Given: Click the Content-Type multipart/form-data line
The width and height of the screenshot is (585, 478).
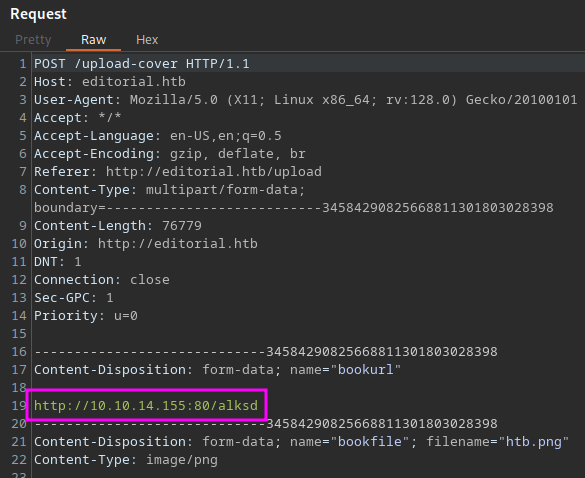Looking at the screenshot, I should pyautogui.click(x=170, y=190).
